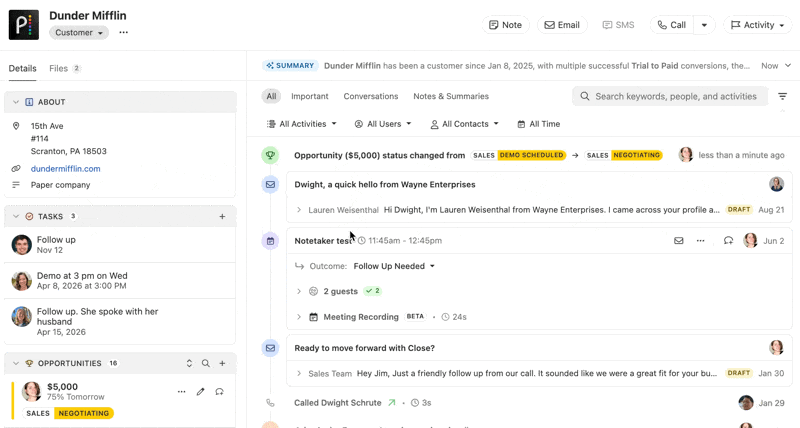The image size is (800, 428).
Task: Open the $5,000 opportunity more options menu
Action: click(x=182, y=392)
